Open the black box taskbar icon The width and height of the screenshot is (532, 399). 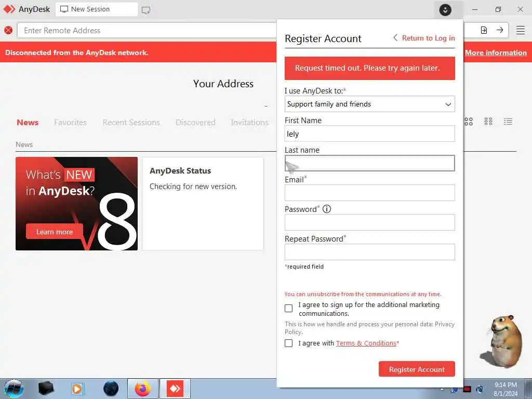point(46,389)
